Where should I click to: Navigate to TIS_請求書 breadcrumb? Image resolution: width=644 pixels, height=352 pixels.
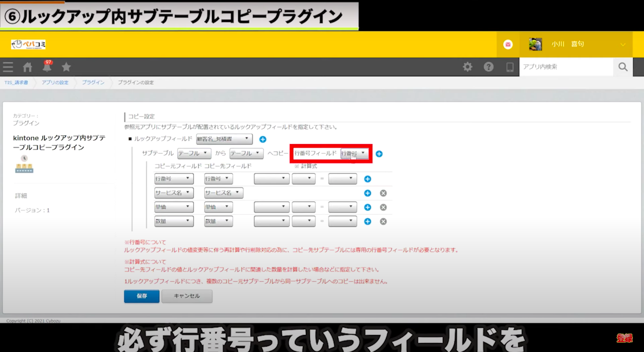[16, 83]
